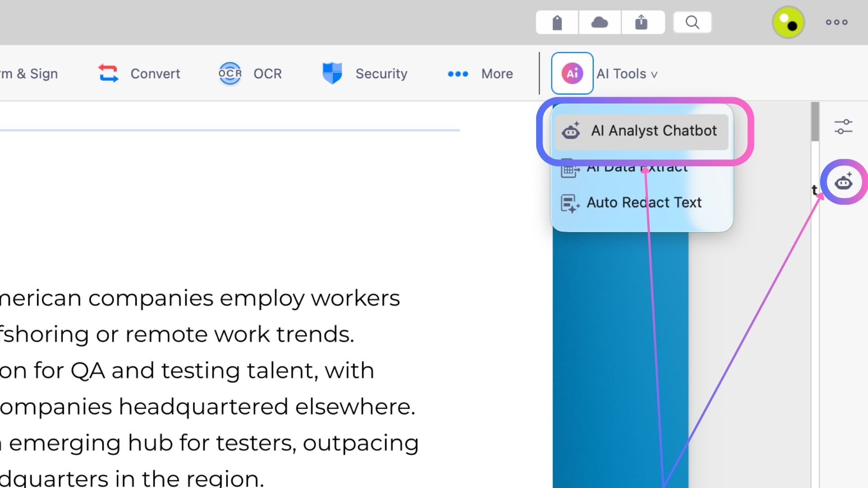Choose AI Data Extract from menu
The image size is (868, 488).
(637, 167)
